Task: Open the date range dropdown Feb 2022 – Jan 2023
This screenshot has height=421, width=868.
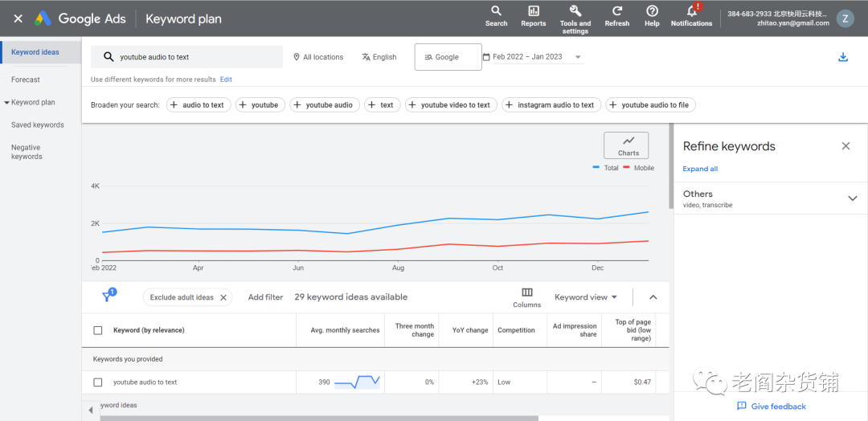Action: pyautogui.click(x=532, y=57)
